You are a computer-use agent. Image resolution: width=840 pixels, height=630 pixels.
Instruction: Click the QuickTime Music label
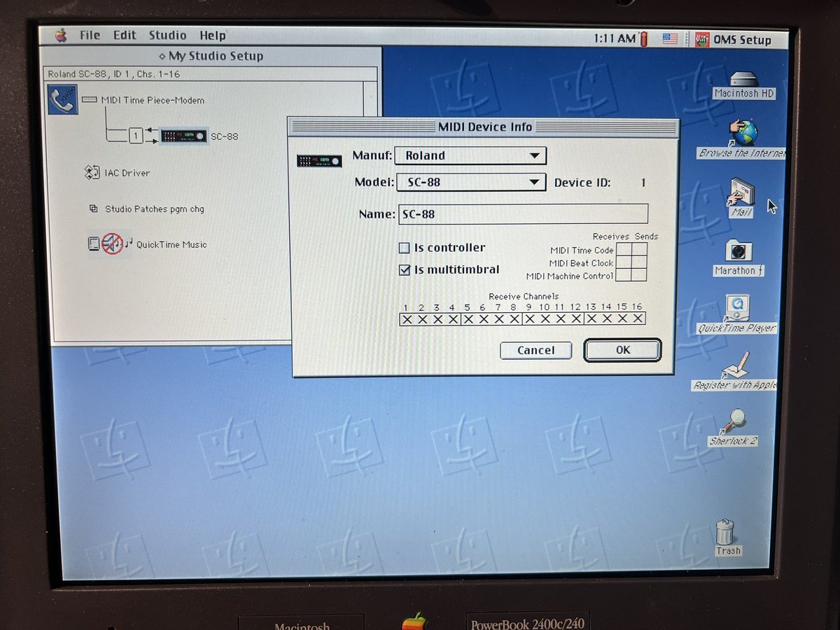tap(171, 244)
